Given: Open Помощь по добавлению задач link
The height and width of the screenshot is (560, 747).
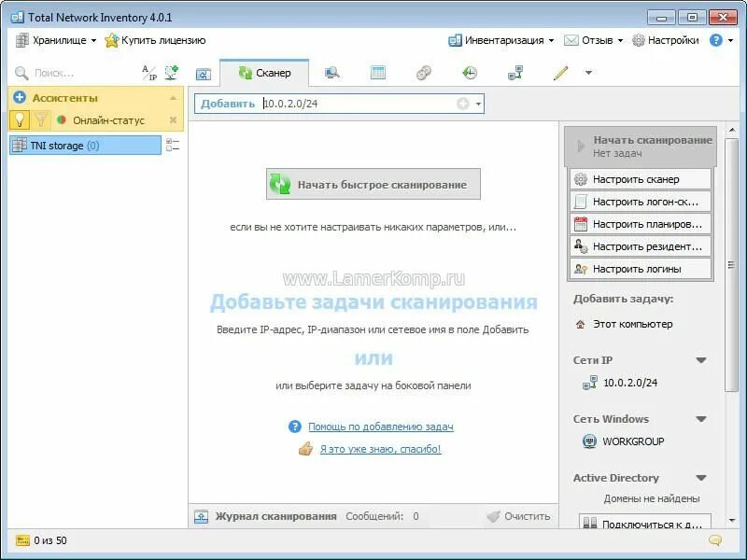Looking at the screenshot, I should pos(381,427).
